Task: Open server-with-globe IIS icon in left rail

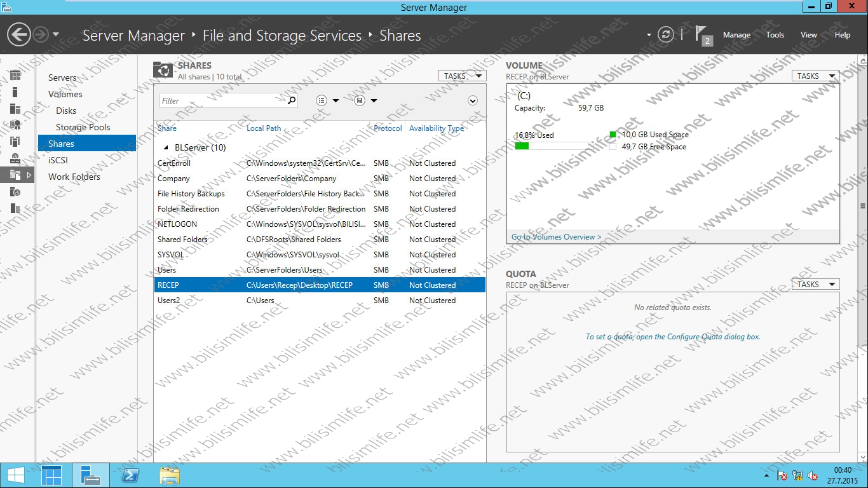Action: point(15,191)
